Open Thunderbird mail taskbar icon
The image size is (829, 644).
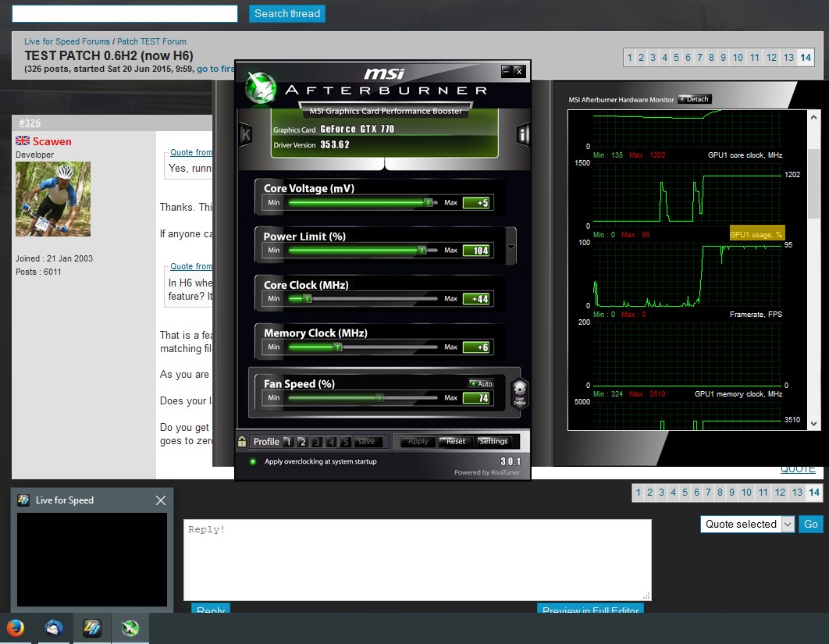tap(54, 628)
